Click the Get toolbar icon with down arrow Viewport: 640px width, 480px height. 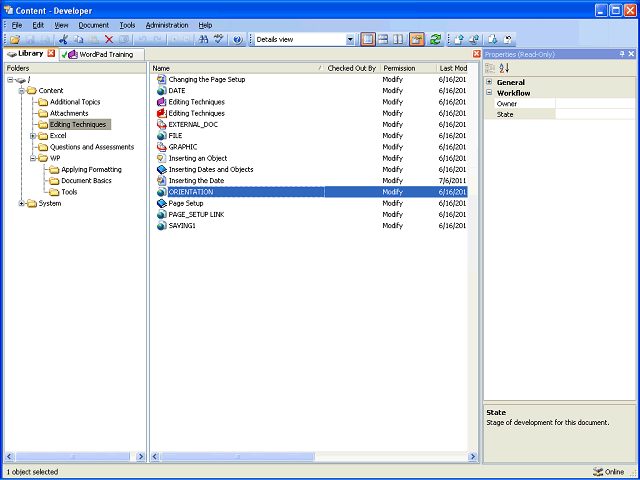click(x=493, y=40)
